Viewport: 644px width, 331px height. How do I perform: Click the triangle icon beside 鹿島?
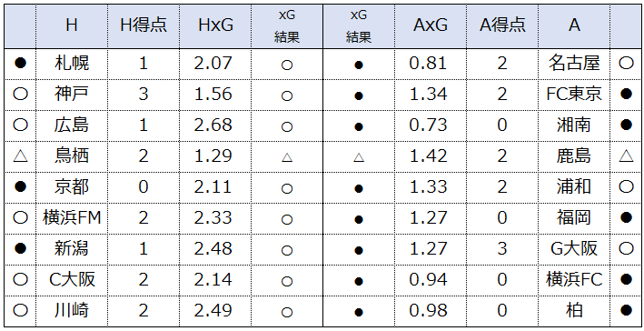pyautogui.click(x=626, y=155)
